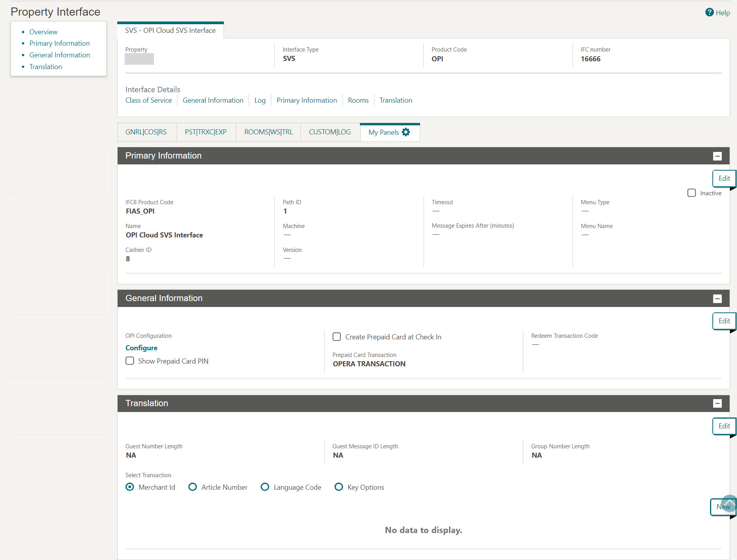Click the Class of Service link
This screenshot has width=737, height=560.
click(x=148, y=100)
